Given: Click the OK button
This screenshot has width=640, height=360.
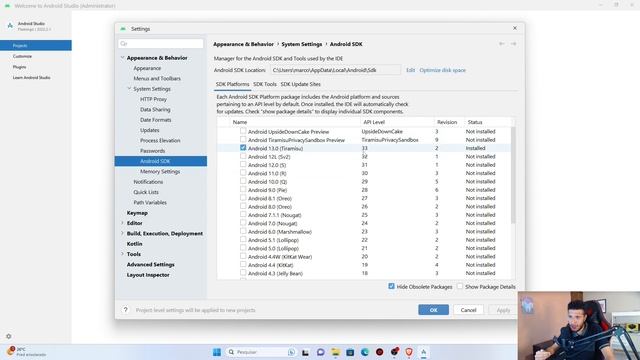Looking at the screenshot, I should click(x=433, y=310).
